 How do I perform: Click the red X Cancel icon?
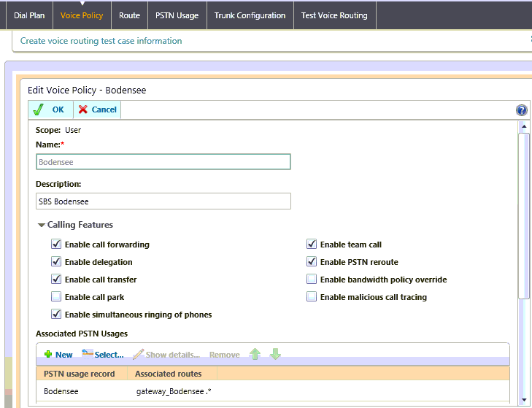(x=82, y=109)
